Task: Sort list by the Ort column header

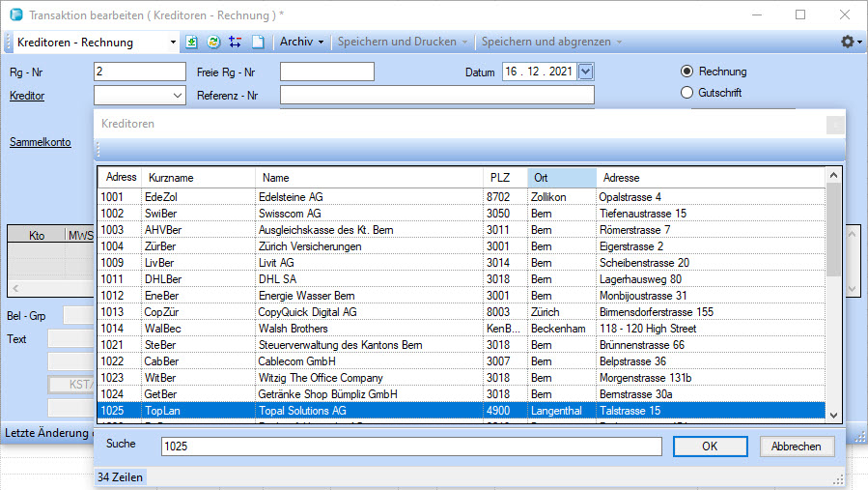Action: [x=562, y=178]
